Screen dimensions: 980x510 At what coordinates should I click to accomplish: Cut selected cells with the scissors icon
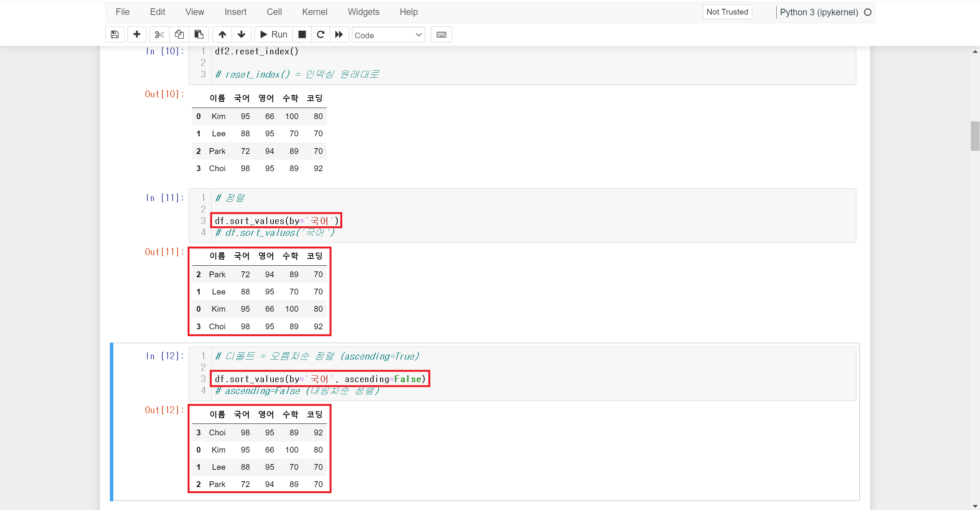coord(159,34)
